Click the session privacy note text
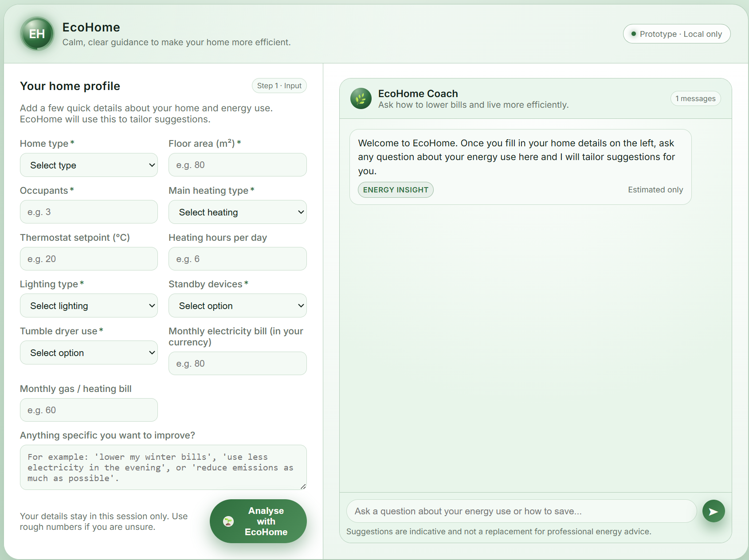Screen dimensions: 749x560 pos(104,521)
